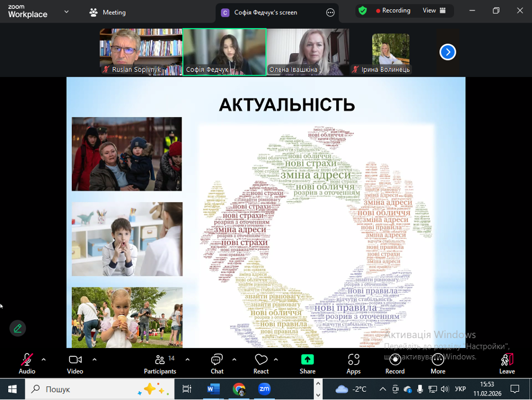Open the Windows notification center
This screenshot has height=400, width=532.
[515, 389]
